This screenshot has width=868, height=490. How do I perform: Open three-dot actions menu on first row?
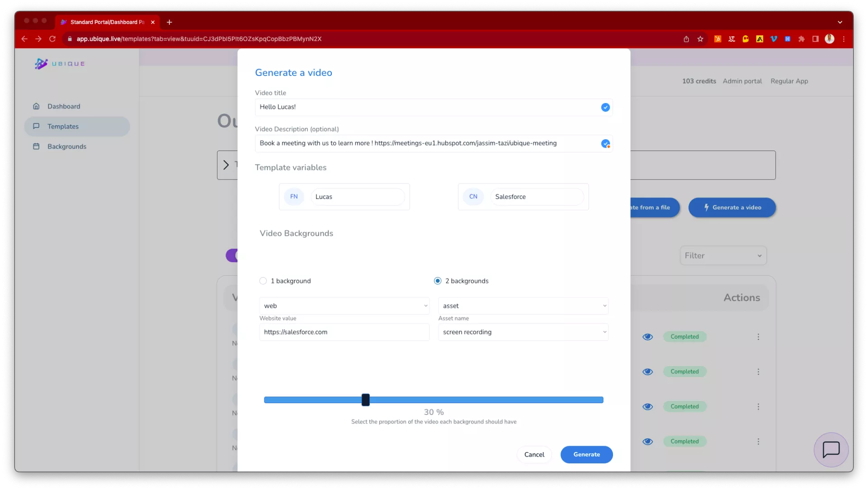[x=758, y=337]
